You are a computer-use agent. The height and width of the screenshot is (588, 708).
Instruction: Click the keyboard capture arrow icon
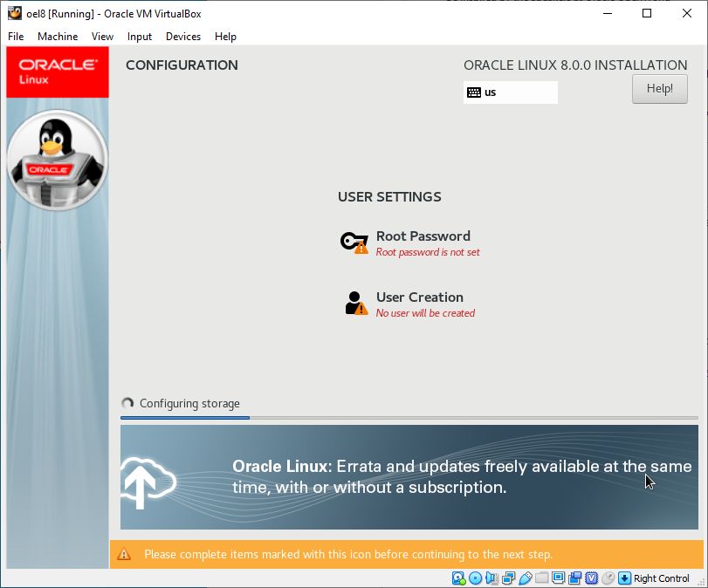coord(624,578)
